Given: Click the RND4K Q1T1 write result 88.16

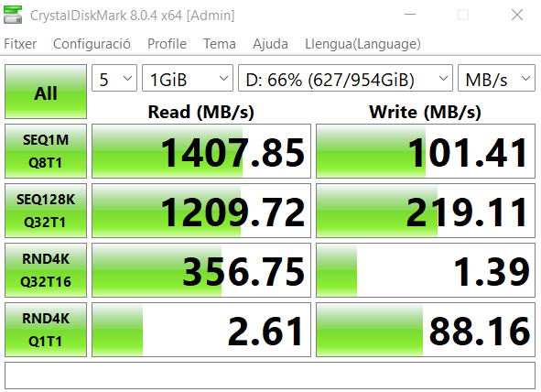Looking at the screenshot, I should click(x=426, y=330).
